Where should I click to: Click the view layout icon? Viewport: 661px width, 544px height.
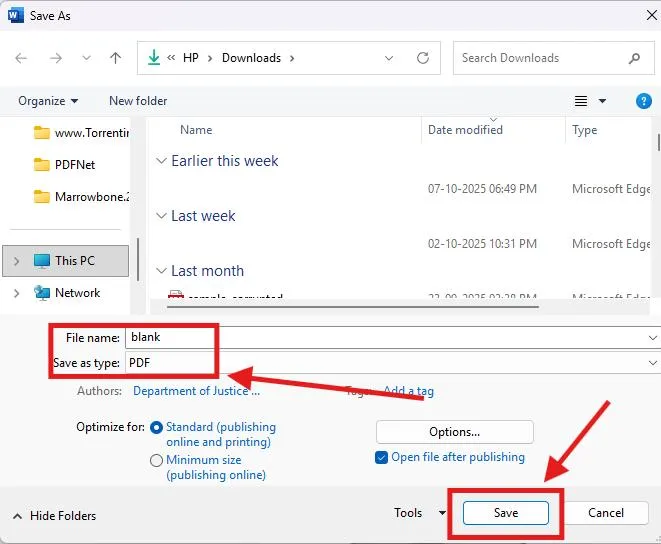coord(581,101)
